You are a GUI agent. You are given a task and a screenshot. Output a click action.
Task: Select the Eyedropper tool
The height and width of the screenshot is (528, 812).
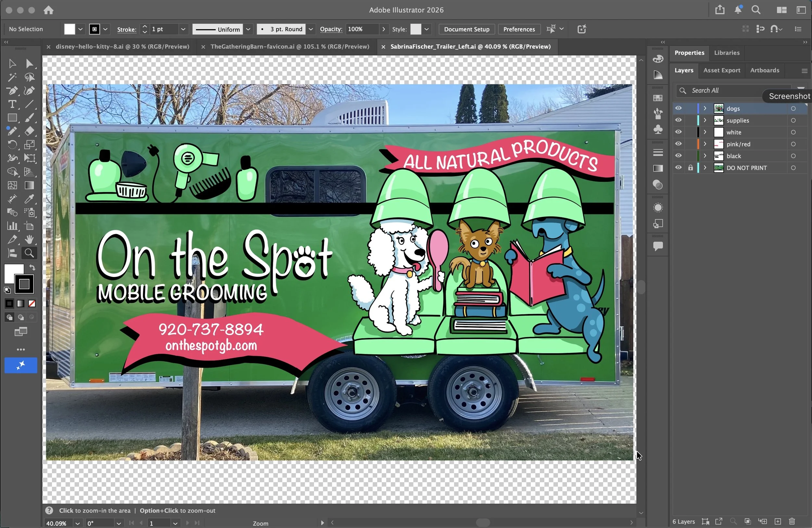point(29,199)
